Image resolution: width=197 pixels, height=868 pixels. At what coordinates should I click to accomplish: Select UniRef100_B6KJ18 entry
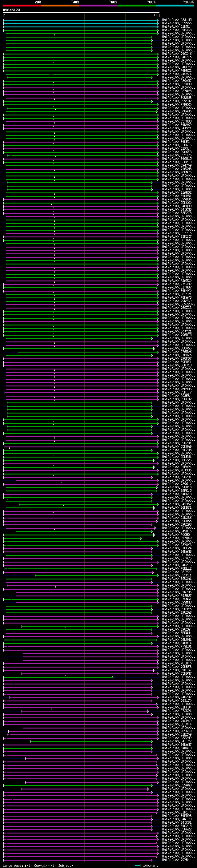coord(177,365)
